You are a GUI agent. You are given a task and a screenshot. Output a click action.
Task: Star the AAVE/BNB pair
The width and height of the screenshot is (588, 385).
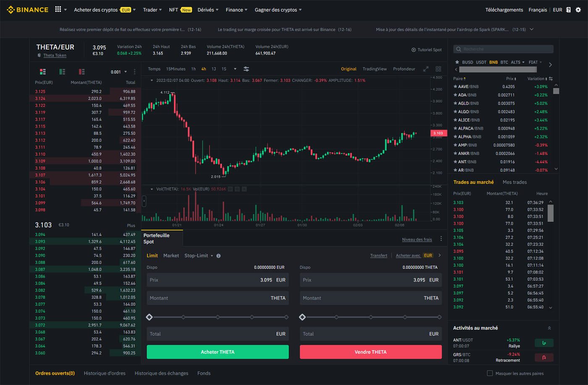[x=455, y=87]
